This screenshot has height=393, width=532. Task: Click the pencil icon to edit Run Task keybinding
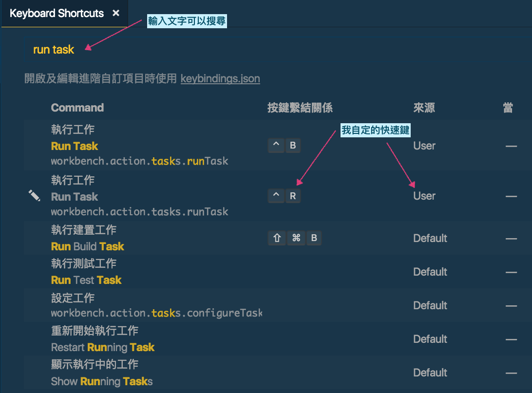[x=34, y=196]
